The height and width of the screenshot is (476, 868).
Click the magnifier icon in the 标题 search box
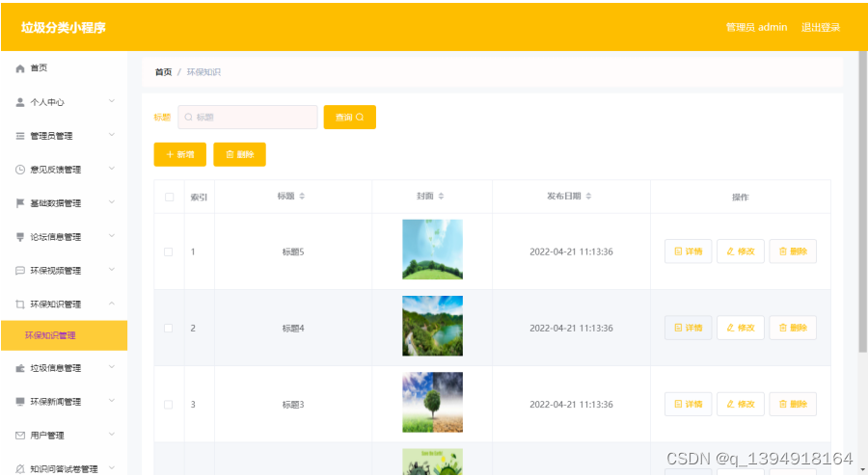(188, 118)
